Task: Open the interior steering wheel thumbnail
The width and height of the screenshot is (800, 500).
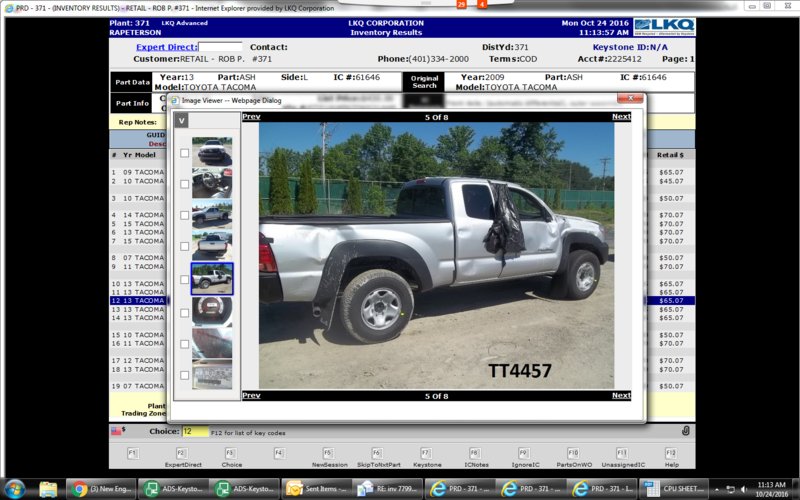Action: tap(212, 183)
